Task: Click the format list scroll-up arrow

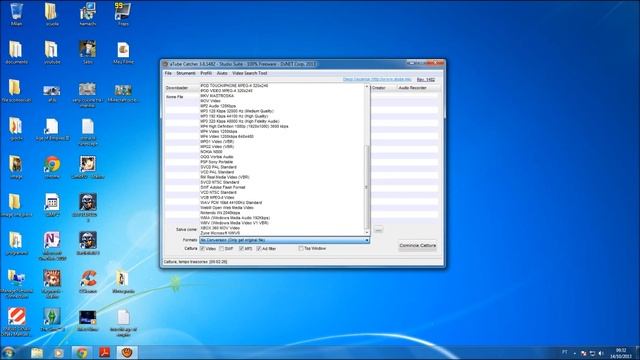Action: (x=367, y=87)
